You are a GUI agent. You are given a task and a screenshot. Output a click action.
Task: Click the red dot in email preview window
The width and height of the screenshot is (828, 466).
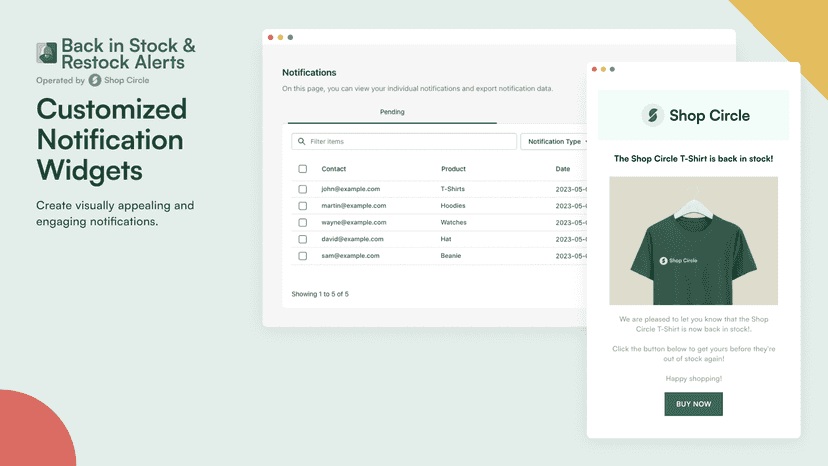[x=595, y=69]
